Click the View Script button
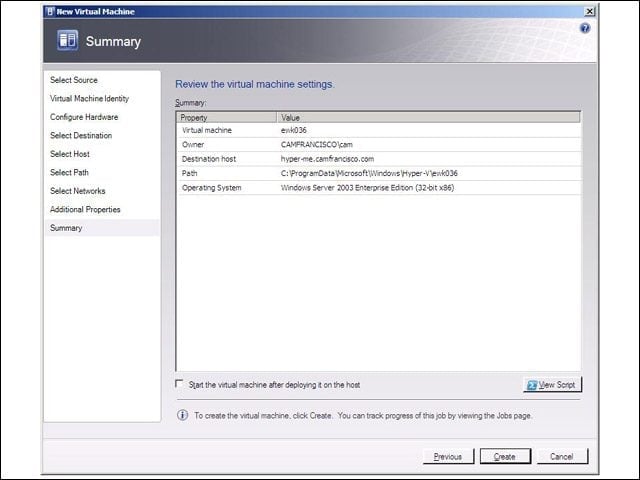The width and height of the screenshot is (640, 480). (x=553, y=384)
